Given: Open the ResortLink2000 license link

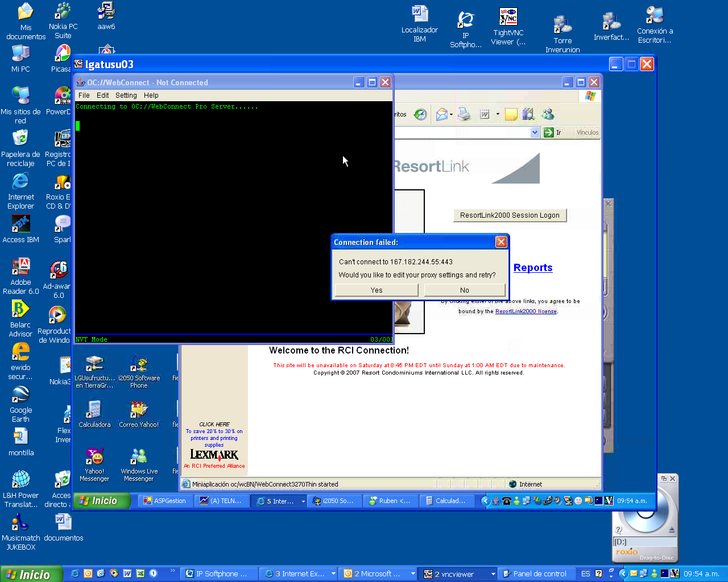Looking at the screenshot, I should (526, 311).
